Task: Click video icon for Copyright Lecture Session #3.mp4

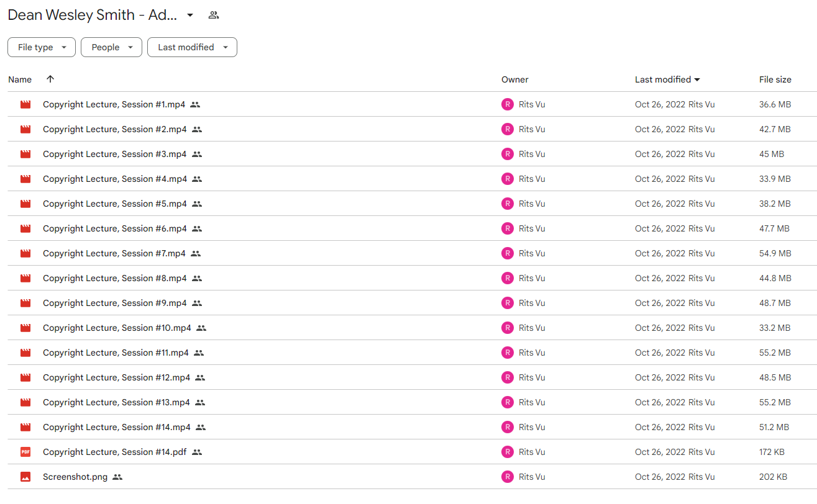Action: pyautogui.click(x=25, y=154)
